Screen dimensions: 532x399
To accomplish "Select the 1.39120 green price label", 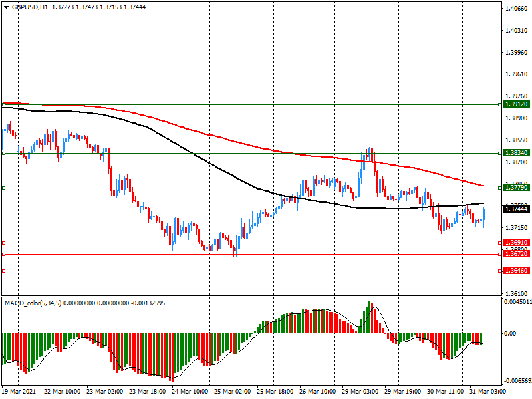I will pos(516,104).
